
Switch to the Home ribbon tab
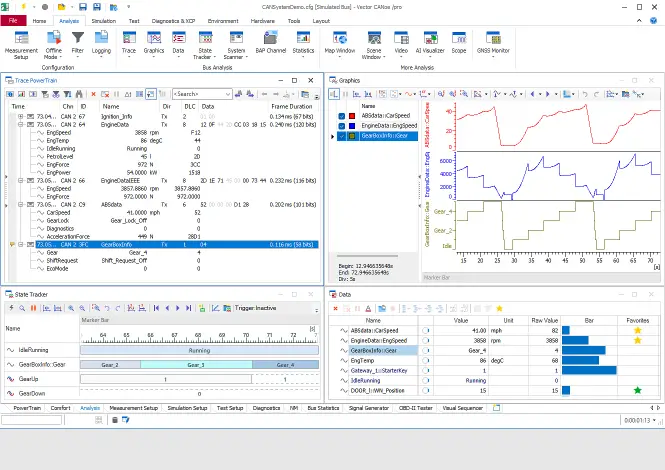click(39, 21)
